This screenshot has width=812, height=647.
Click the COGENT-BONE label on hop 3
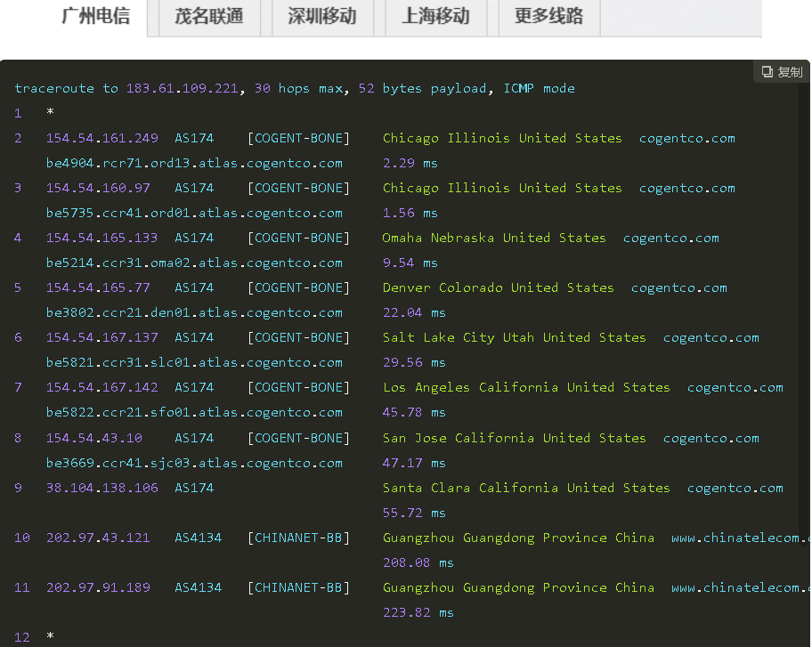point(299,188)
